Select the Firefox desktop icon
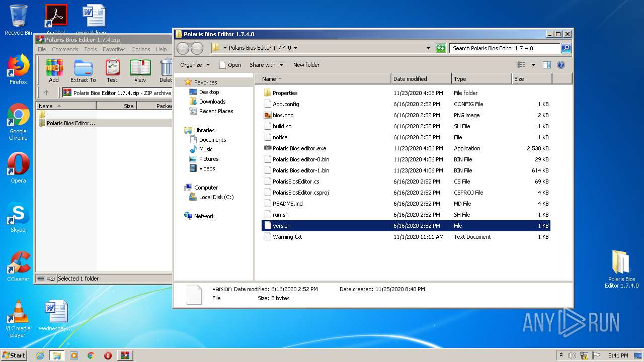 tap(18, 69)
